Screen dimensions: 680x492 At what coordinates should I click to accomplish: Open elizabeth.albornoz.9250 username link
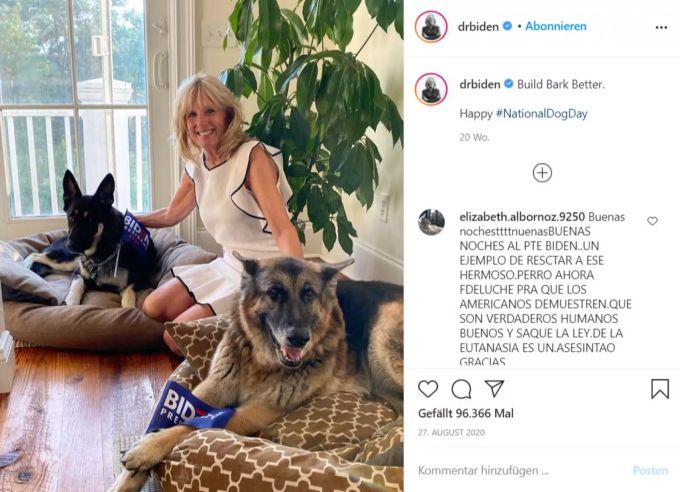(522, 216)
